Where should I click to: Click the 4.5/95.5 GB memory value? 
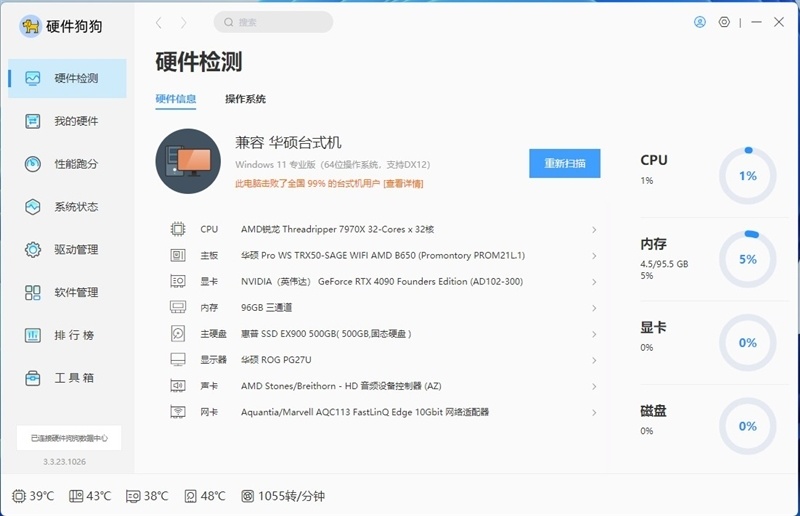(664, 264)
